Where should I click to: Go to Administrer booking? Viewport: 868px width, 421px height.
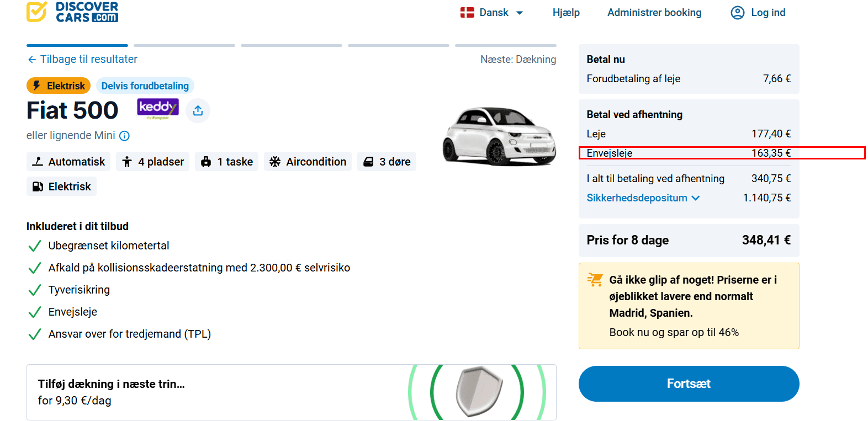pos(654,13)
